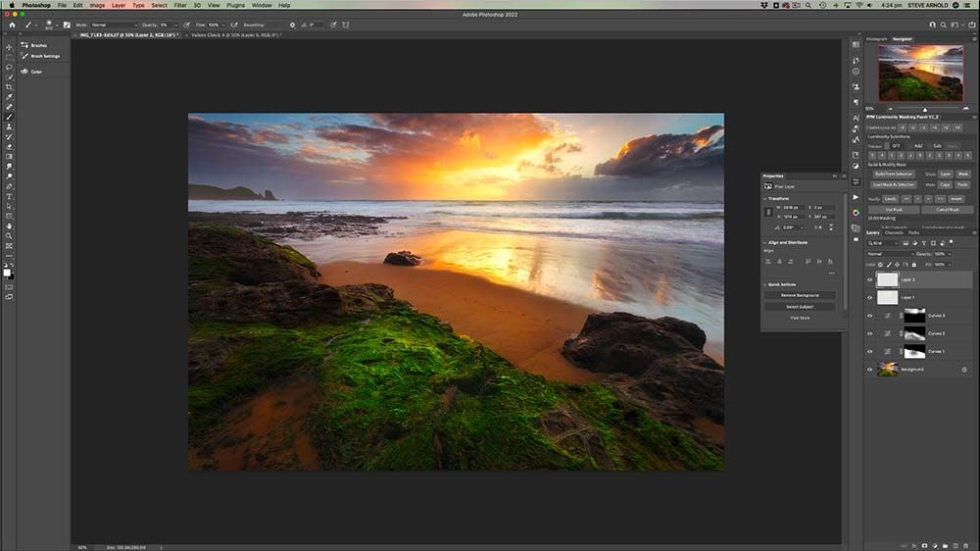Select the Lasso tool
Viewport: 980px width, 551px height.
[x=9, y=67]
